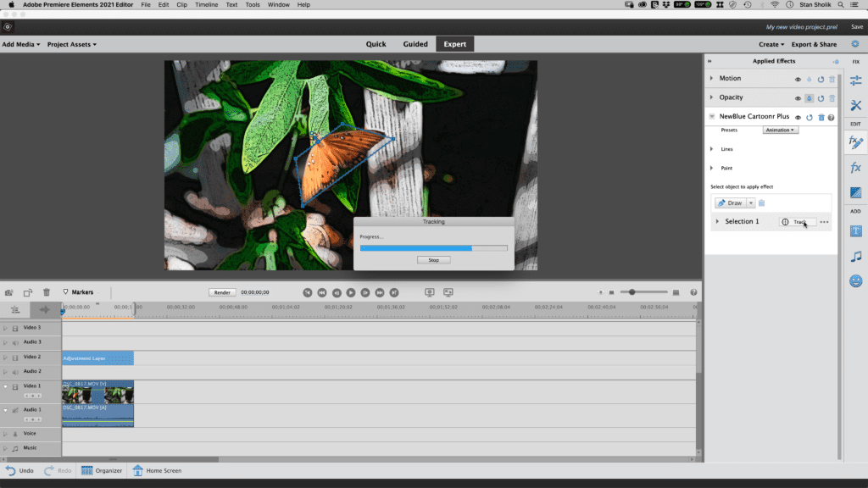Image resolution: width=868 pixels, height=488 pixels.
Task: Reset the NewBlue Cartoonr Plus effect
Action: coord(810,117)
